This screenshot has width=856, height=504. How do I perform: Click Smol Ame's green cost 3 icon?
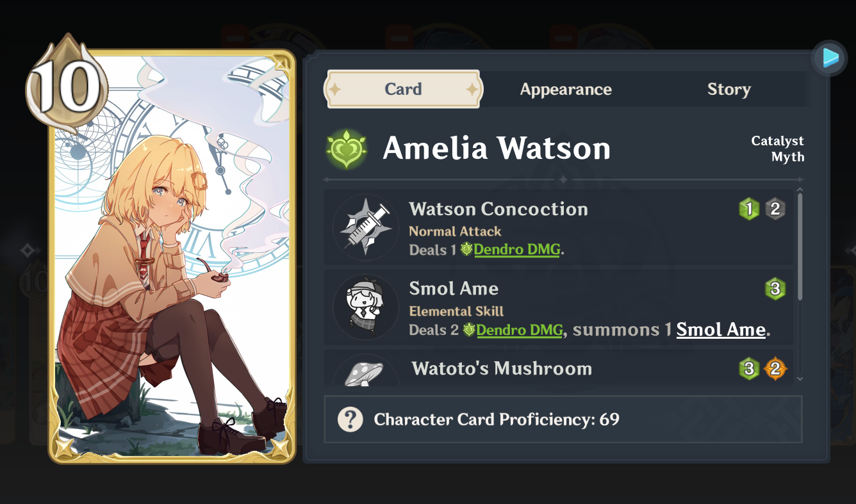[x=775, y=289]
